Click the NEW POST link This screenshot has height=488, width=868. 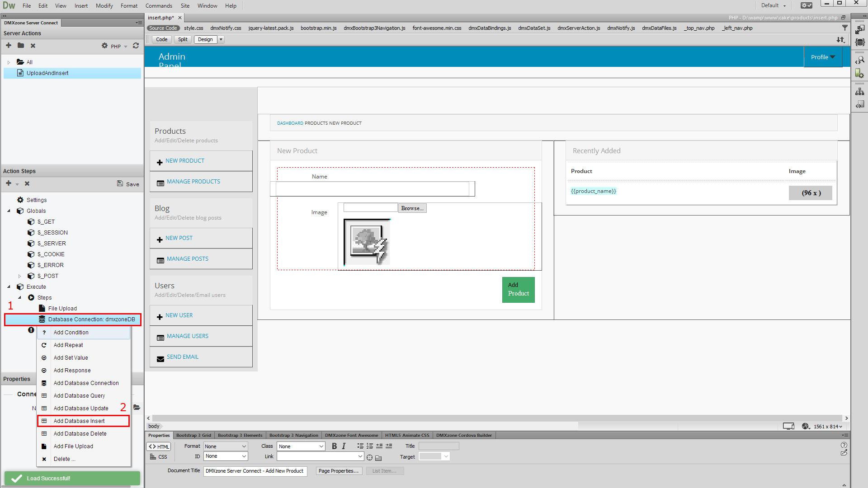click(x=179, y=238)
